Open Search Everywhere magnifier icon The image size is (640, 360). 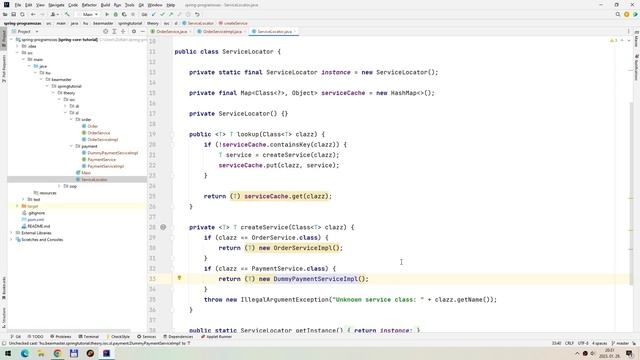(618, 14)
